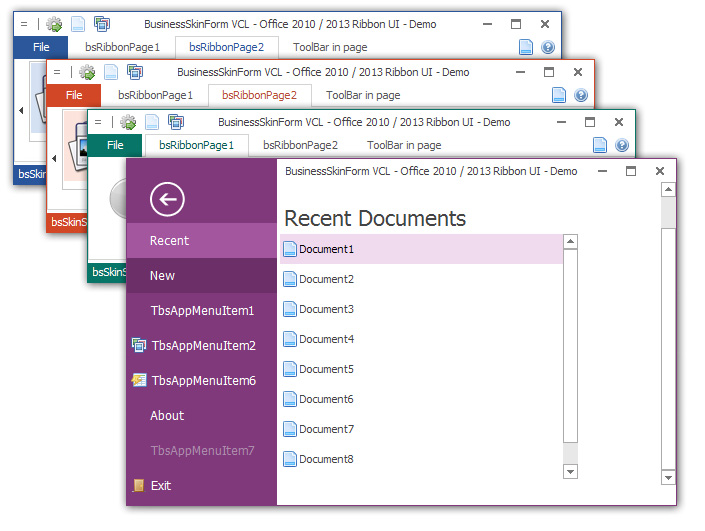Click windows icon in red window quick toolbar
705x531 pixels.
134,72
